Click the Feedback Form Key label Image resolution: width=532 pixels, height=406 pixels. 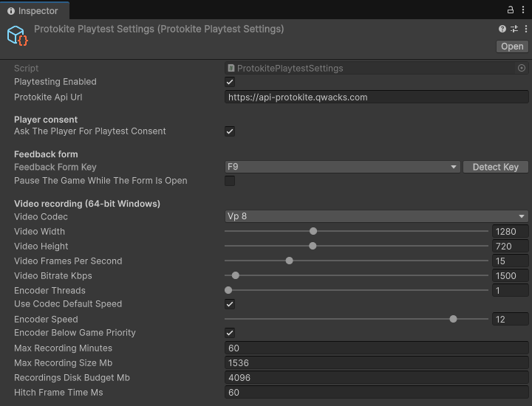(x=55, y=167)
